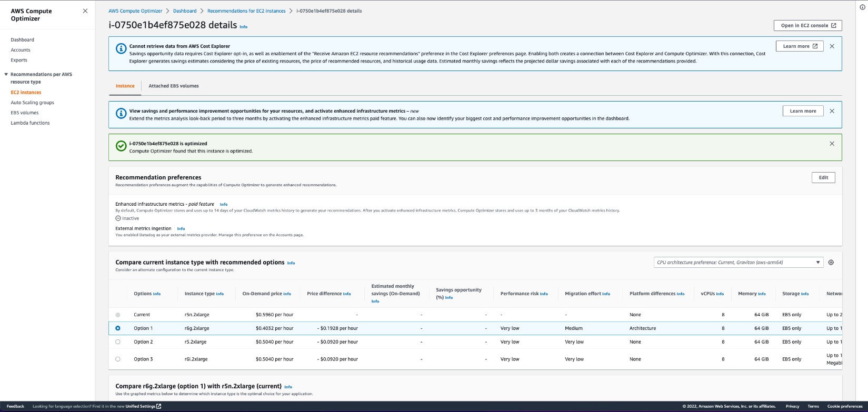The height and width of the screenshot is (412, 868).
Task: Go to Dashboard breadcrumb
Action: [x=185, y=11]
